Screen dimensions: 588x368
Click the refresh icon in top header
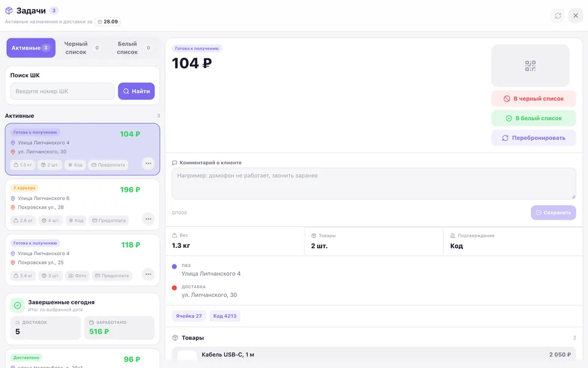click(x=557, y=16)
